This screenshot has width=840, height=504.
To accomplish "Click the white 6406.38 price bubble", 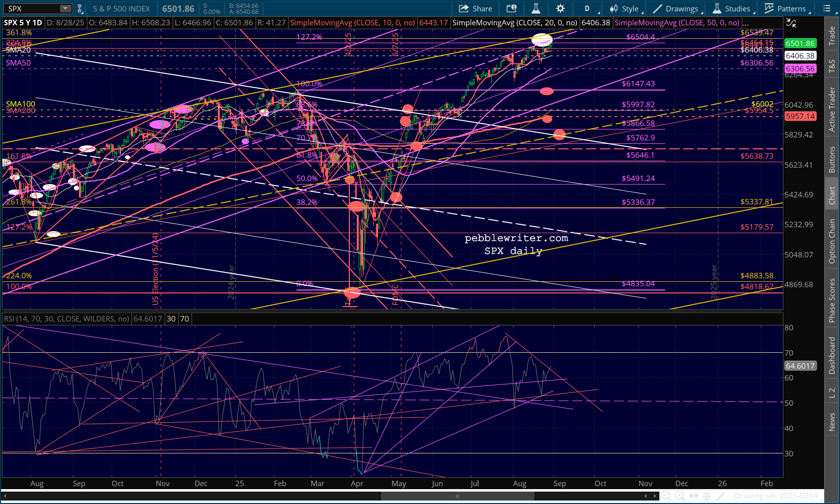I will coord(800,56).
